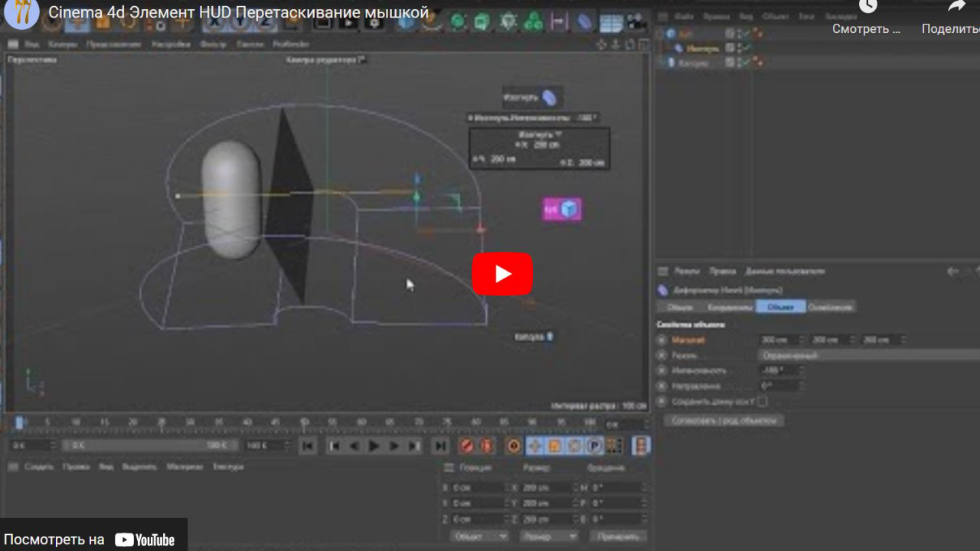Click the camera object toolbar icon
Screen dimensions: 980x551
click(x=635, y=23)
